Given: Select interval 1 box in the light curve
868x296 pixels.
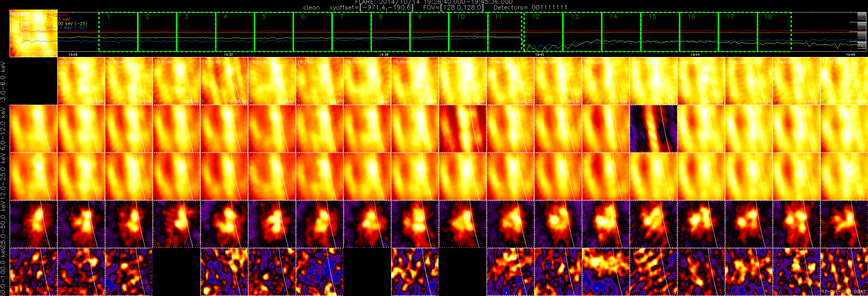Looking at the screenshot, I should (118, 32).
